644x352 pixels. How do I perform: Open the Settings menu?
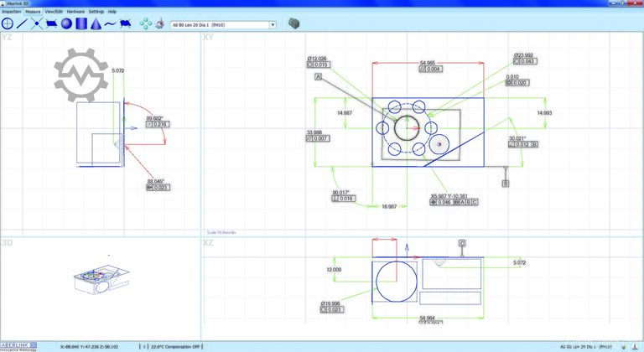tap(96, 12)
